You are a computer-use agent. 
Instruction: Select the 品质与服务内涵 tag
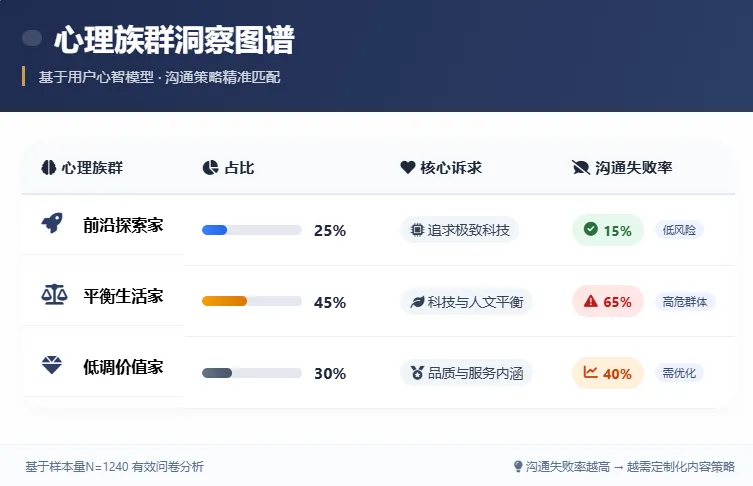tap(466, 373)
